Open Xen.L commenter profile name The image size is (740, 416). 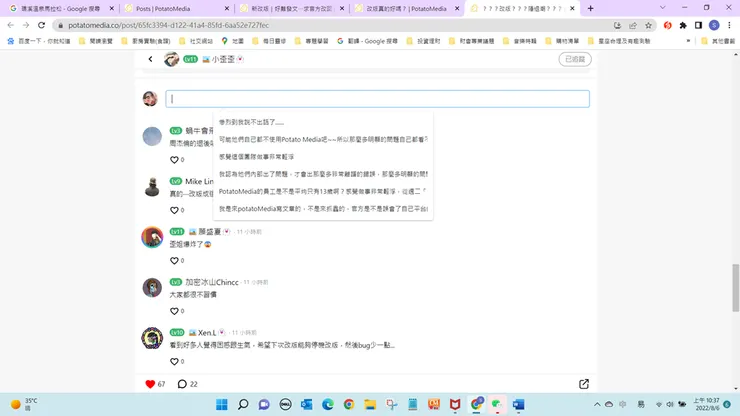(x=207, y=332)
